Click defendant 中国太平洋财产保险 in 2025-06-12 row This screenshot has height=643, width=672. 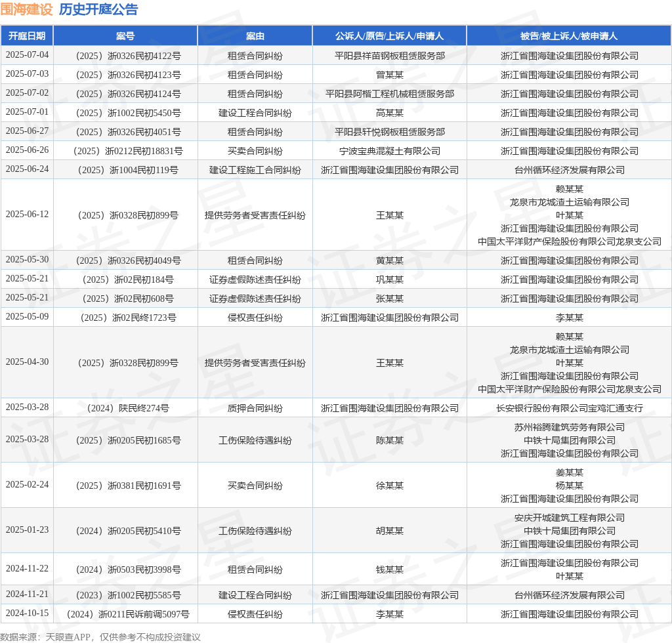point(570,241)
